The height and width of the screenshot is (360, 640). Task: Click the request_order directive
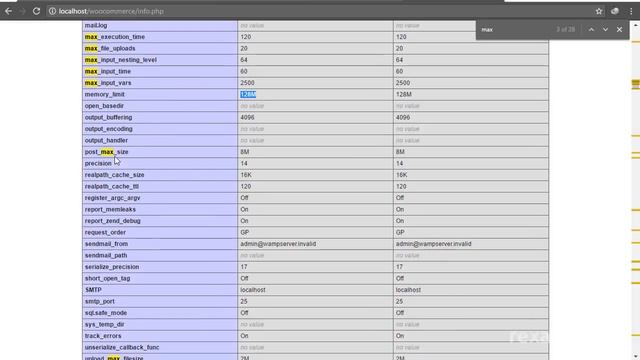tap(105, 232)
